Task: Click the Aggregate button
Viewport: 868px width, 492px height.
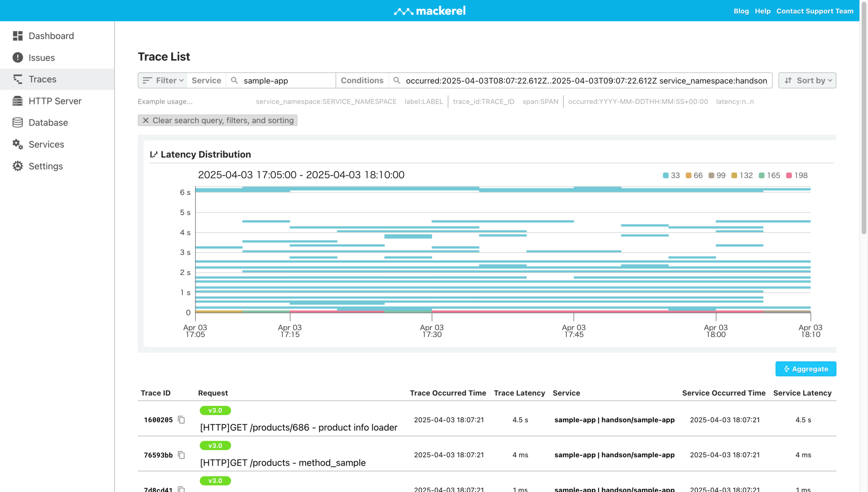Action: (x=806, y=369)
